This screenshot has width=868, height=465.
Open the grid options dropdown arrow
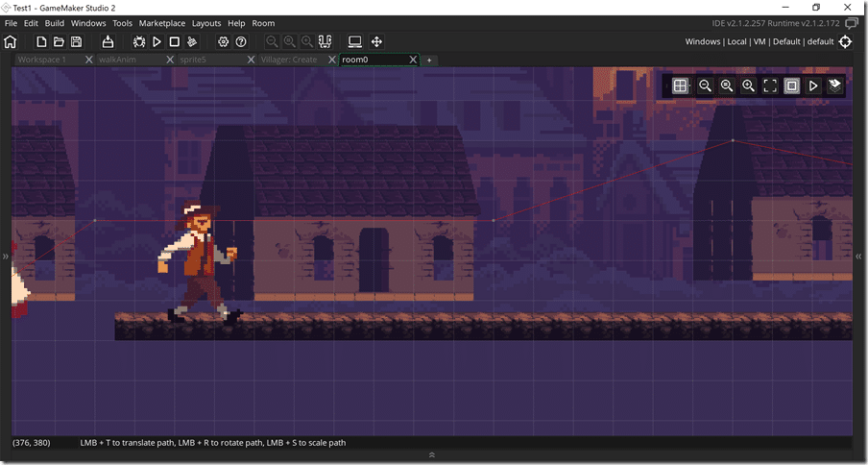coord(689,86)
